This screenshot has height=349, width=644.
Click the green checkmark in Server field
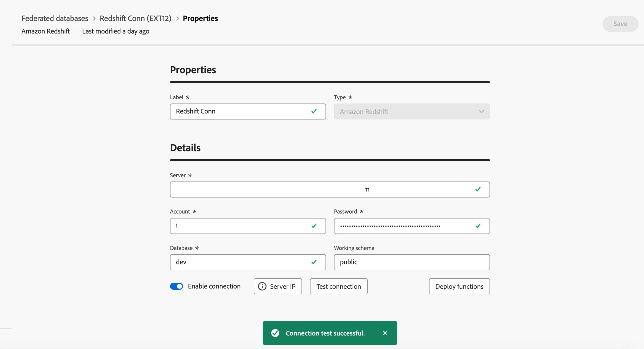(478, 189)
